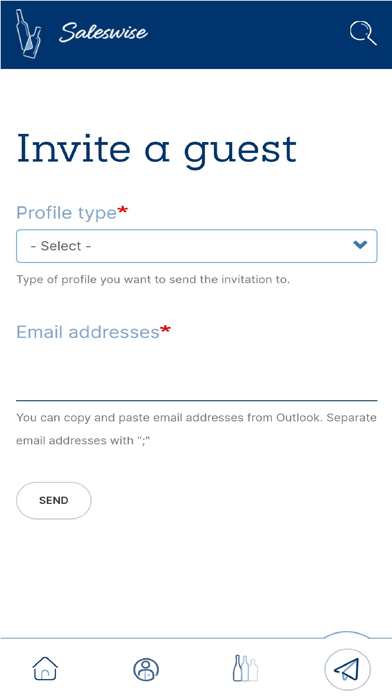Image resolution: width=392 pixels, height=696 pixels.
Task: Click the profile type hint text
Action: pos(153,280)
